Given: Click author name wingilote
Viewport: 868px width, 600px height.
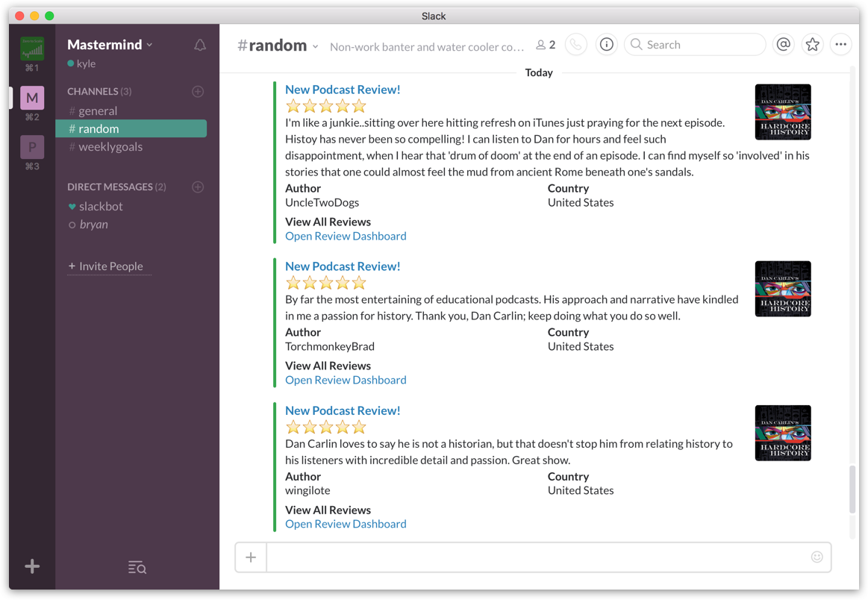Looking at the screenshot, I should pos(307,490).
